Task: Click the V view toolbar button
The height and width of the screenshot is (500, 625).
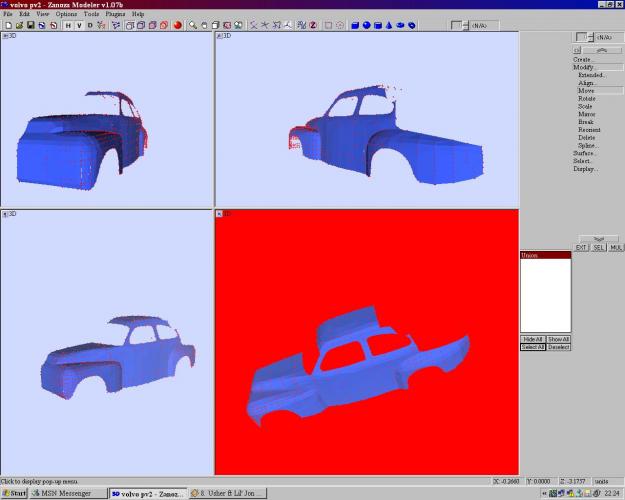Action: (x=78, y=25)
